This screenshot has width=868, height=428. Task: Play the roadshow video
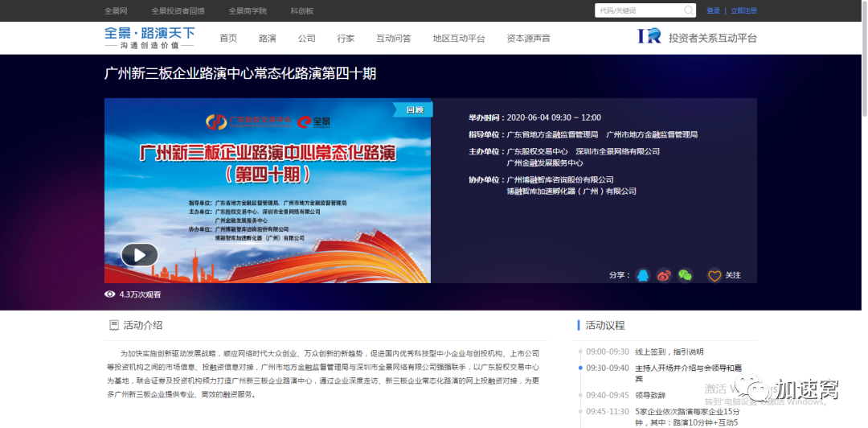point(140,254)
